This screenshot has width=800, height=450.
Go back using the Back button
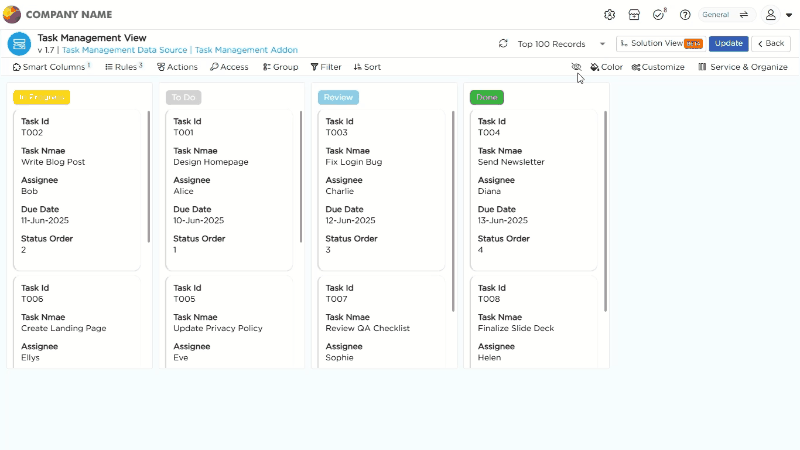pyautogui.click(x=770, y=44)
